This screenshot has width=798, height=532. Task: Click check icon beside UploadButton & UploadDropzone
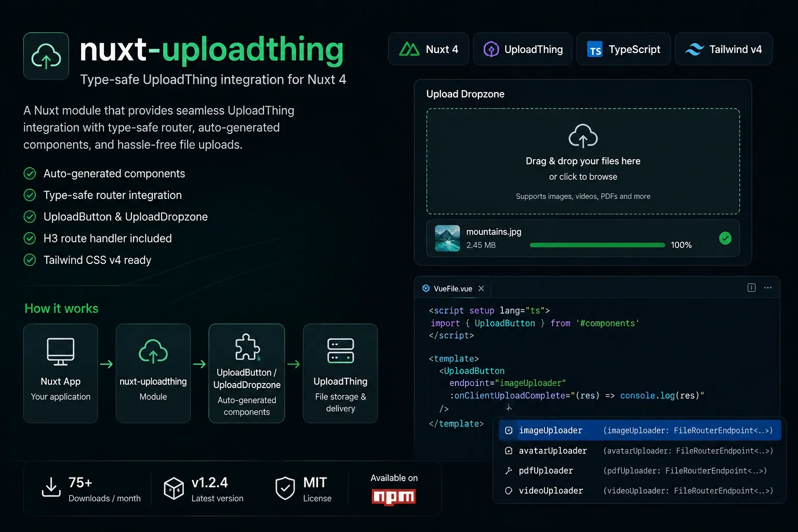coord(30,217)
